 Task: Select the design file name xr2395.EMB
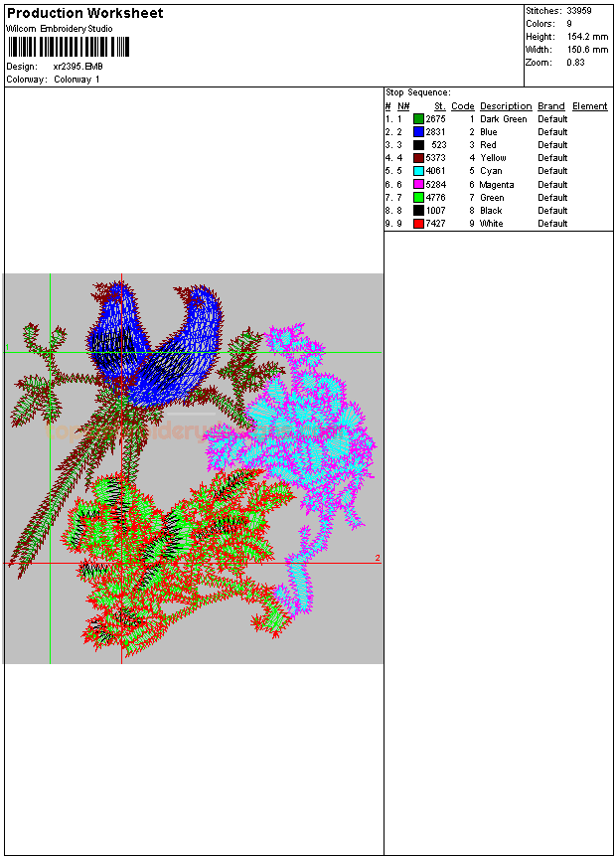pos(78,66)
